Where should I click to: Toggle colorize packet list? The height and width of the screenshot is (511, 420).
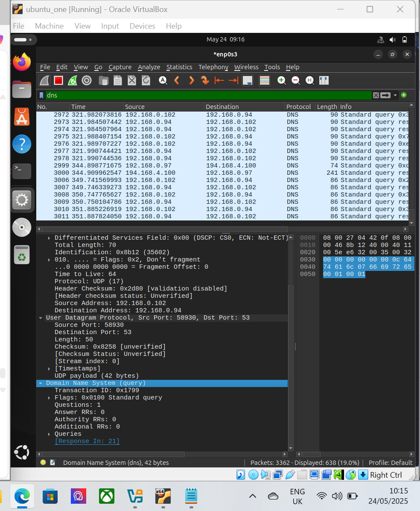click(x=265, y=80)
